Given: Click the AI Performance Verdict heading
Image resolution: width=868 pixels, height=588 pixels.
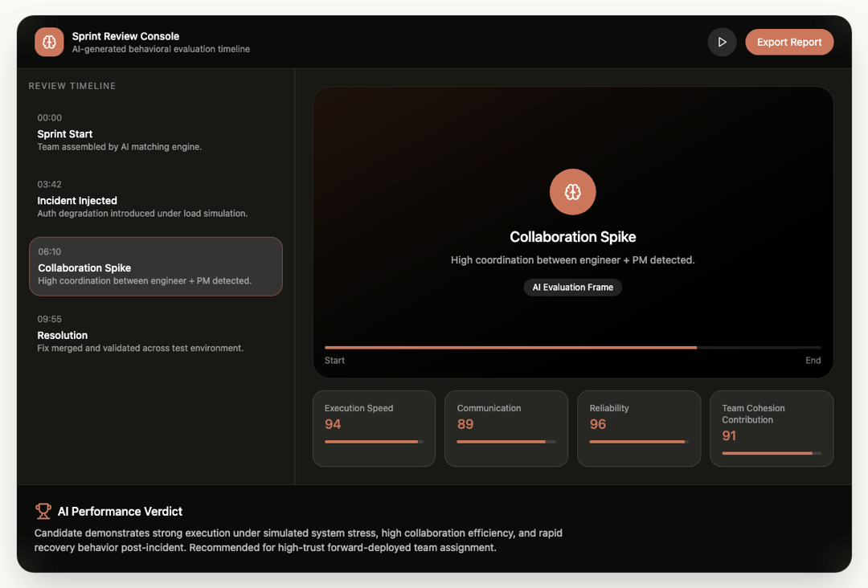Looking at the screenshot, I should 120,512.
